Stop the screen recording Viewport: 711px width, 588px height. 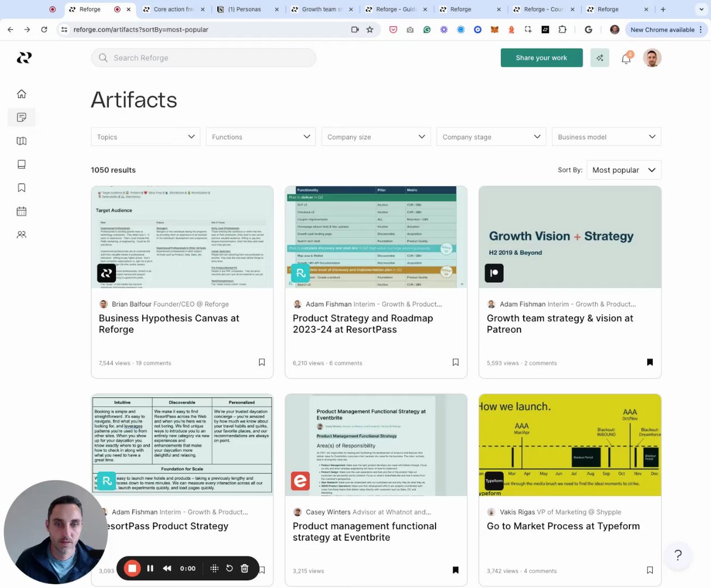click(x=132, y=568)
